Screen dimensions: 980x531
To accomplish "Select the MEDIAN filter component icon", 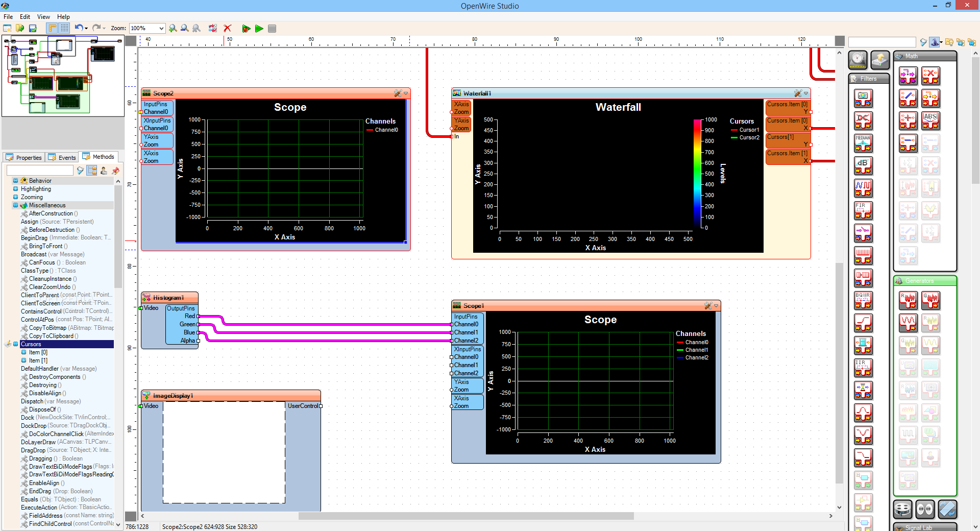I will pyautogui.click(x=863, y=143).
